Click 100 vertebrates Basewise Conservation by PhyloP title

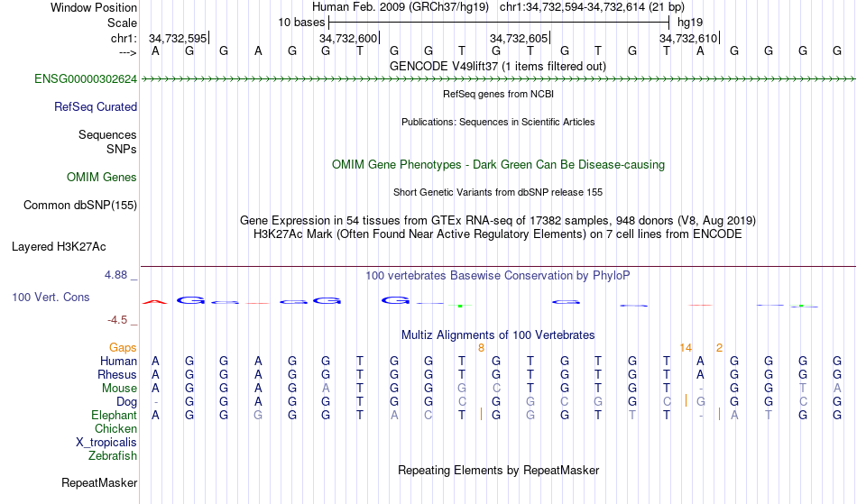[498, 276]
